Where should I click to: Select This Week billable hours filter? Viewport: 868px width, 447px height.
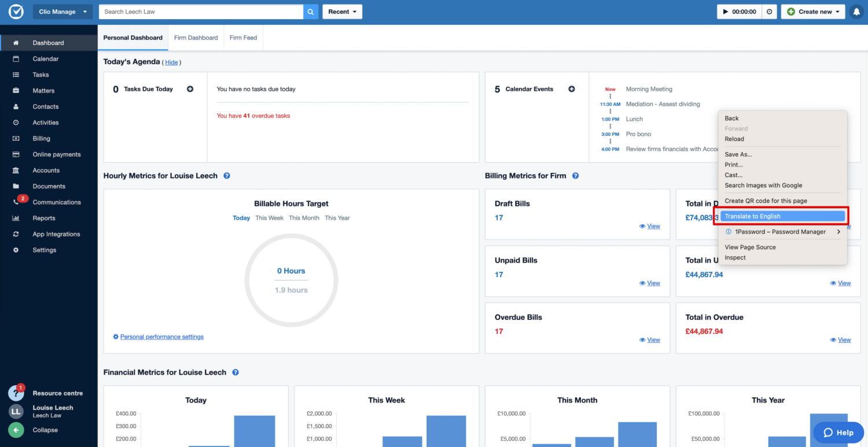click(269, 218)
